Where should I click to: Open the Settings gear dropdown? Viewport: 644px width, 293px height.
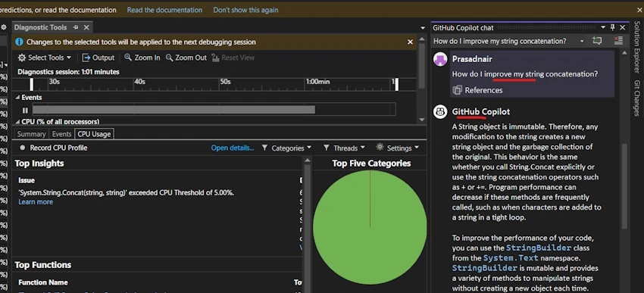coord(398,148)
